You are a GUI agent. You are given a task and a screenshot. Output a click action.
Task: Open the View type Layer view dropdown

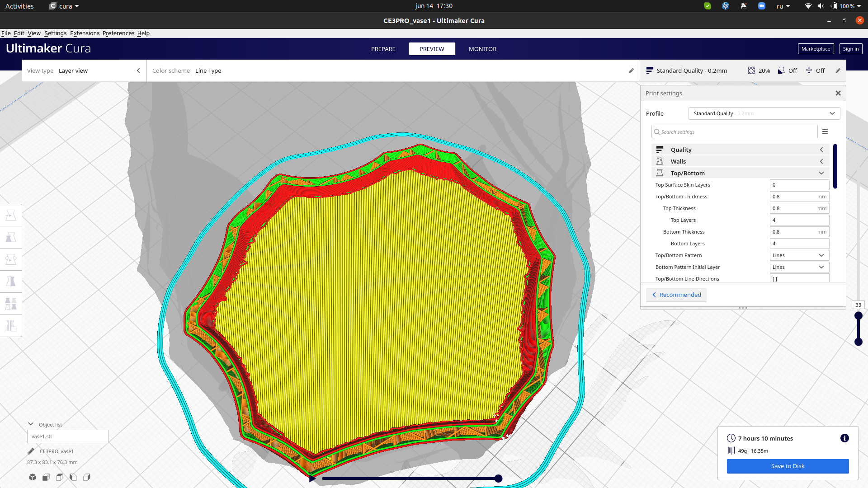[84, 70]
